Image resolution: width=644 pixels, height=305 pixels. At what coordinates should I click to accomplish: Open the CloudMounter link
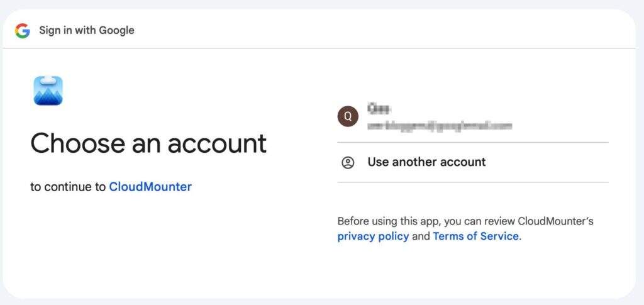tap(150, 187)
